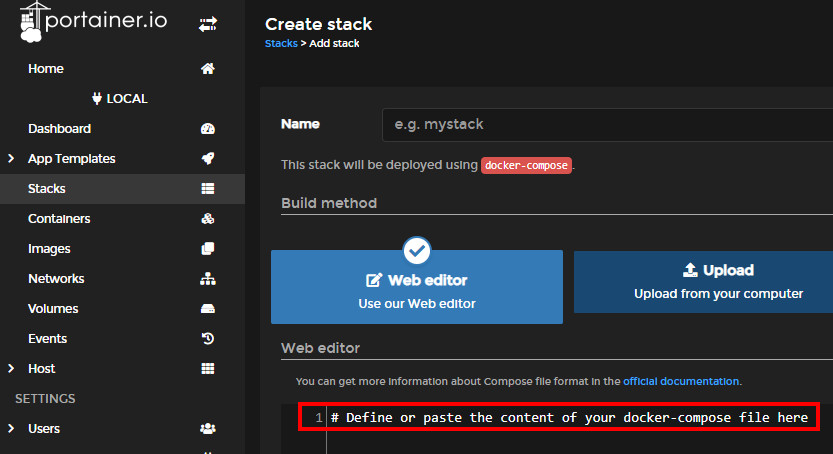Viewport: 833px width, 454px height.
Task: Click the Images clone icon
Action: coord(208,249)
